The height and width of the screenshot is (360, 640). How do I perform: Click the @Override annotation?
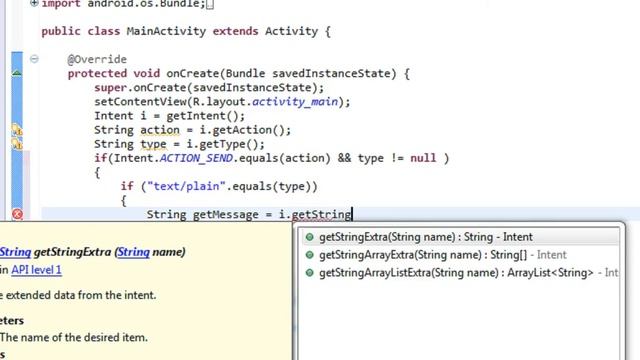(x=97, y=59)
